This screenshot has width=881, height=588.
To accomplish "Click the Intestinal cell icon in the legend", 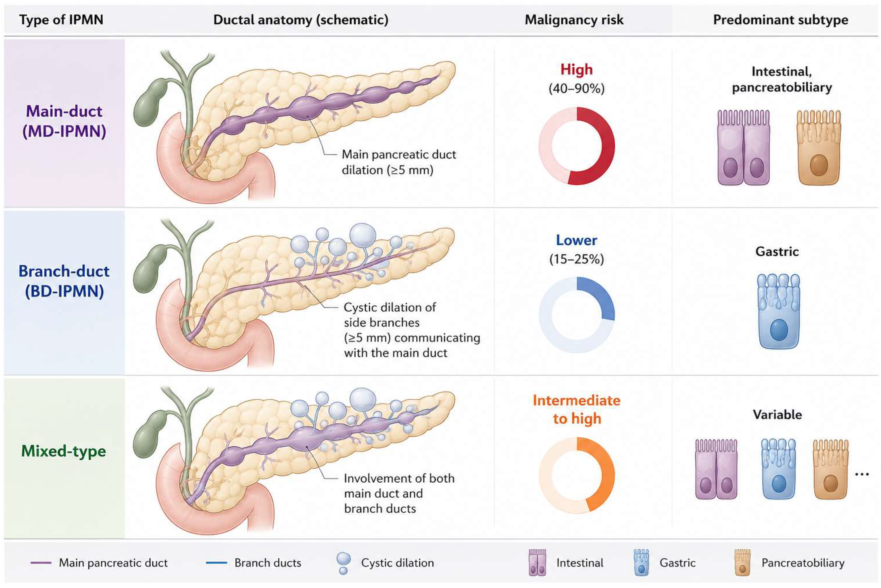I will [537, 562].
